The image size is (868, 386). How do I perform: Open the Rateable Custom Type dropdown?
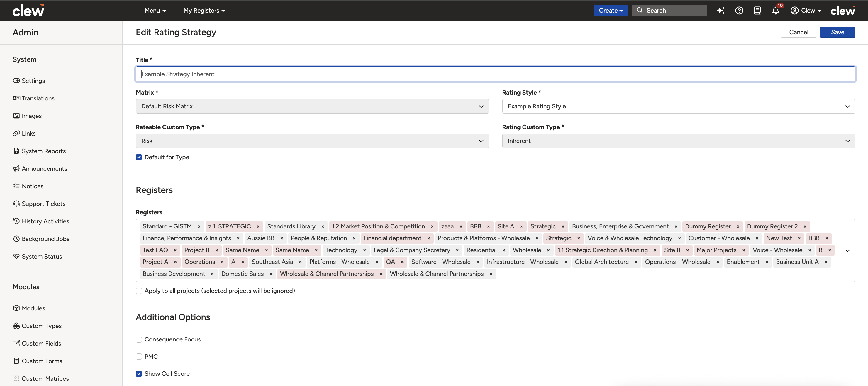coord(312,141)
